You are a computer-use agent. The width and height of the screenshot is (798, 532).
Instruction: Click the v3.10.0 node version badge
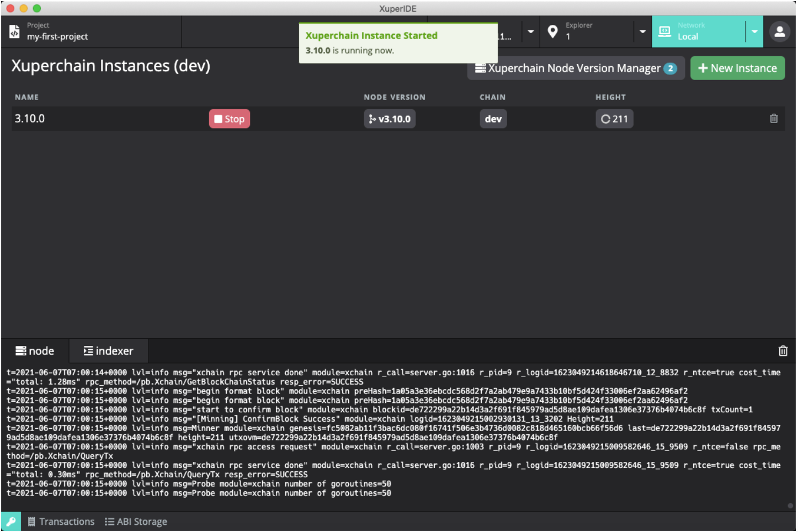point(390,119)
